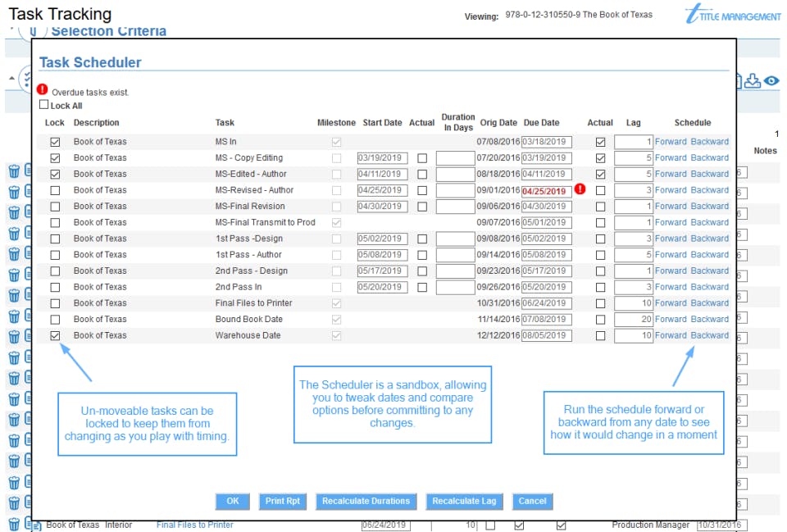The image size is (787, 532).
Task: Click the Lag field for Final Files to Printer
Action: [634, 303]
